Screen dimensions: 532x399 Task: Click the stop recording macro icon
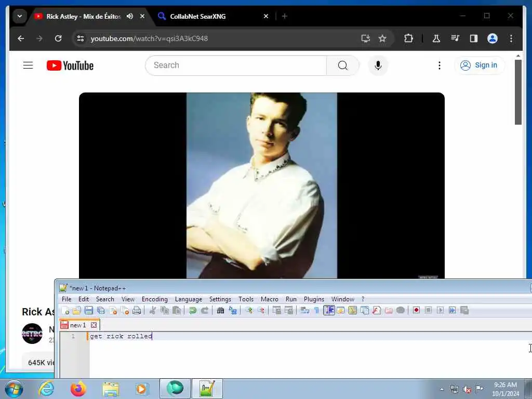[x=428, y=311]
